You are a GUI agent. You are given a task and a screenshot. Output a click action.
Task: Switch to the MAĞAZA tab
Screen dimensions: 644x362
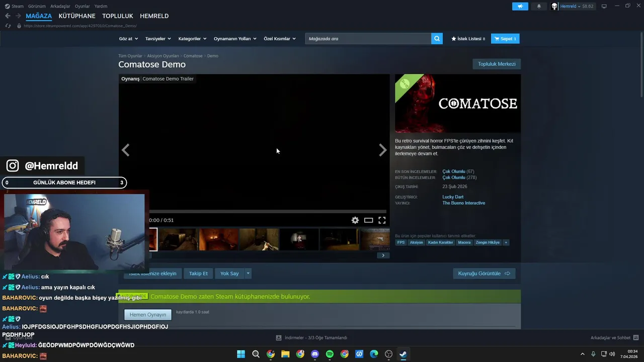point(39,16)
